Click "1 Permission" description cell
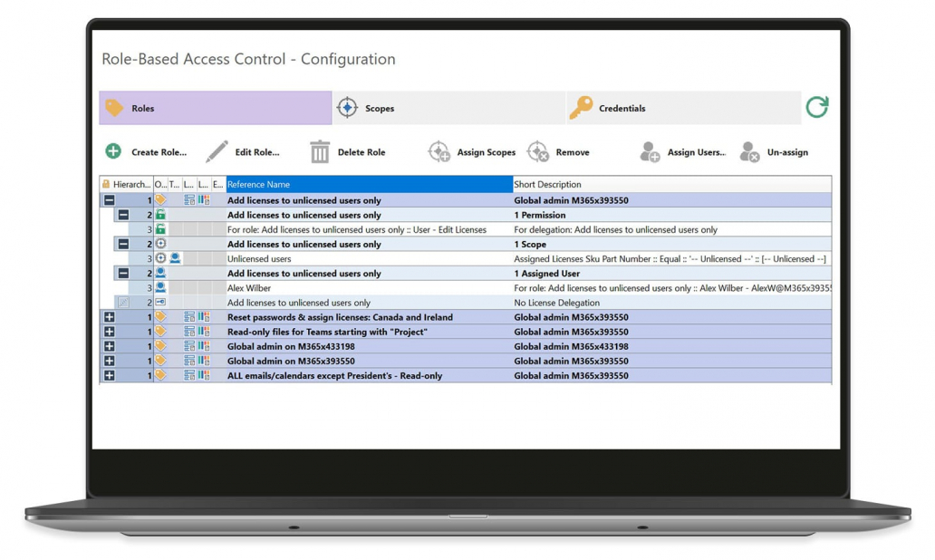This screenshot has height=560, width=935. point(540,215)
